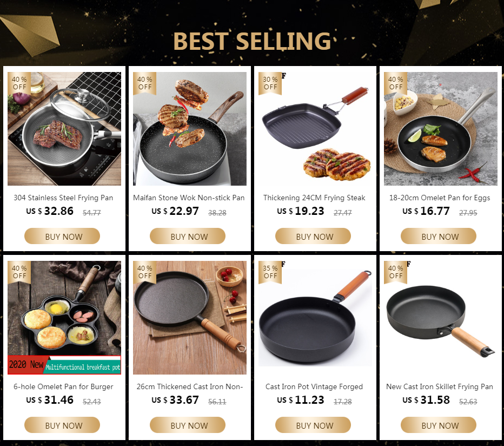The image size is (504, 446).
Task: View the square grill pan image
Action: pyautogui.click(x=315, y=129)
